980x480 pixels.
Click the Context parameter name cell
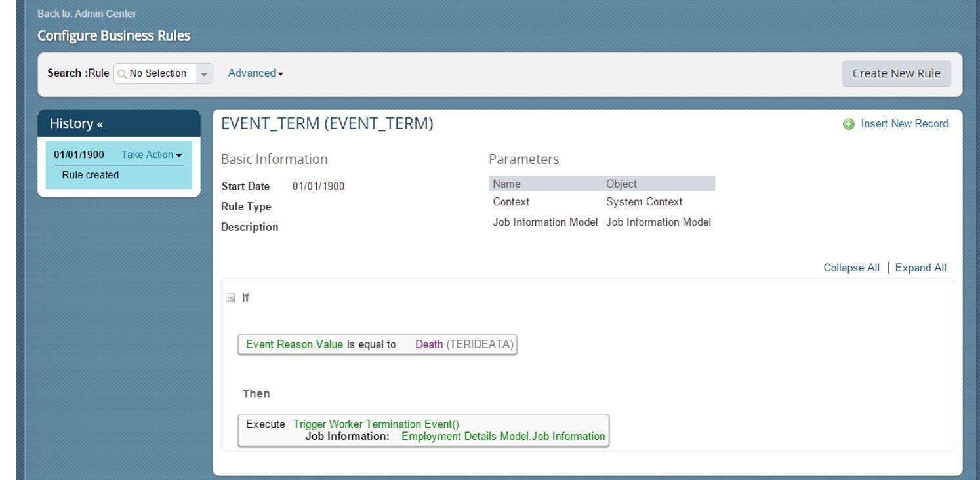(x=511, y=202)
